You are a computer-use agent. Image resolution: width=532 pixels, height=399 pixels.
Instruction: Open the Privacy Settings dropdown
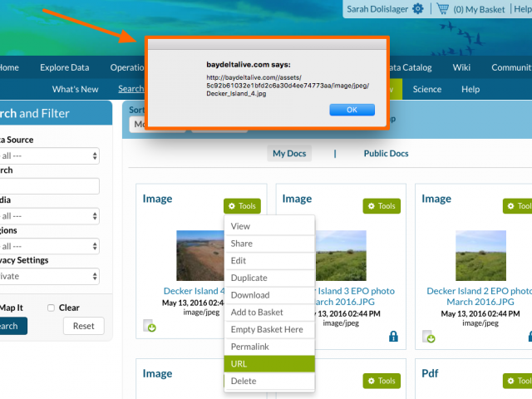click(48, 276)
